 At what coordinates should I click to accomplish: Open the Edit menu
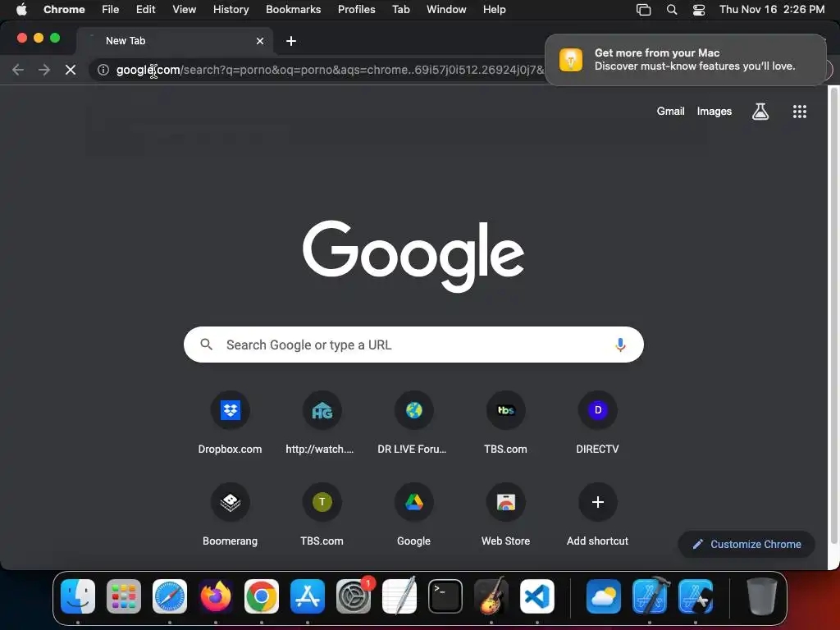[145, 9]
